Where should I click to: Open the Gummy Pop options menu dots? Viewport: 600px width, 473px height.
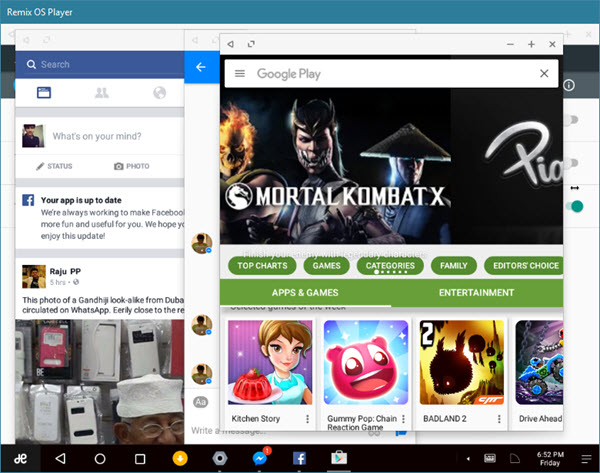point(403,419)
